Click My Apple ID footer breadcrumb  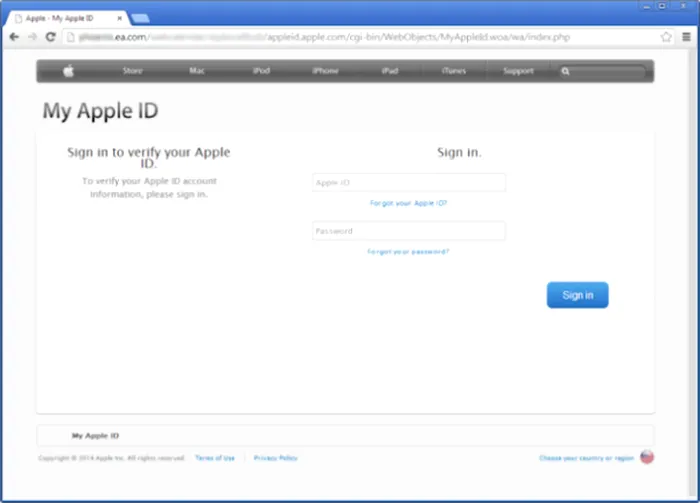coord(96,436)
